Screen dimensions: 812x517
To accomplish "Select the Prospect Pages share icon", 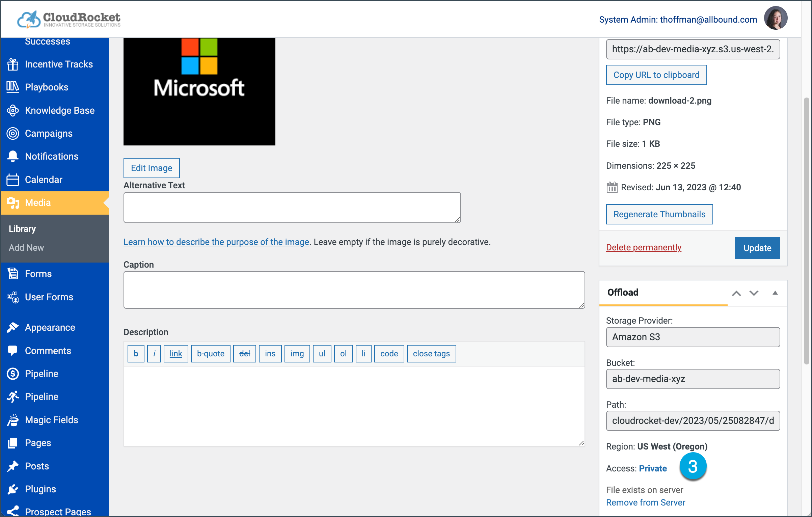I will [x=13, y=512].
